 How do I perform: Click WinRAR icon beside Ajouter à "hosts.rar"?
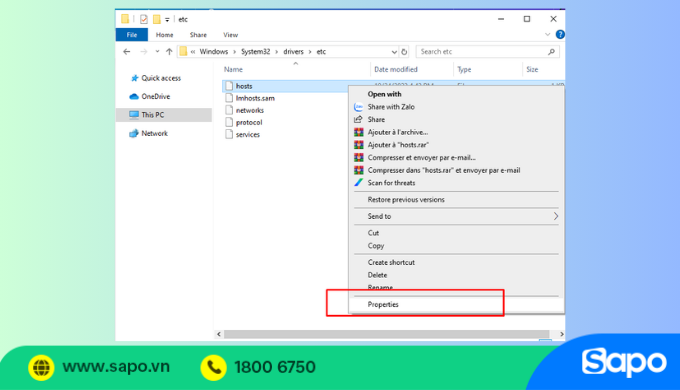(359, 145)
